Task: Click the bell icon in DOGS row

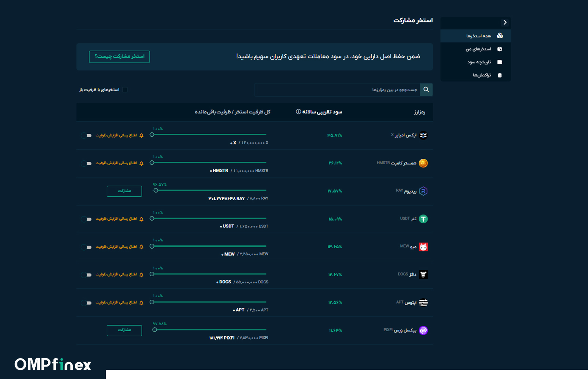Action: coord(141,275)
